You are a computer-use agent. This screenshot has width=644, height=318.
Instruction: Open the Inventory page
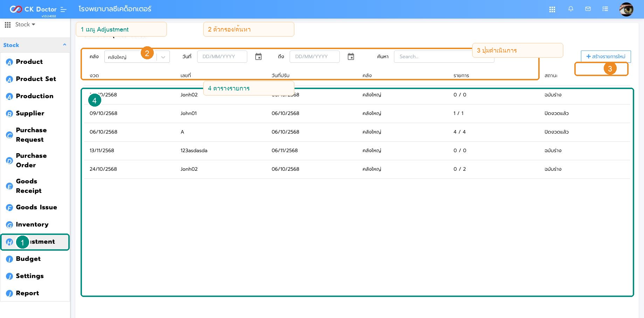click(32, 224)
